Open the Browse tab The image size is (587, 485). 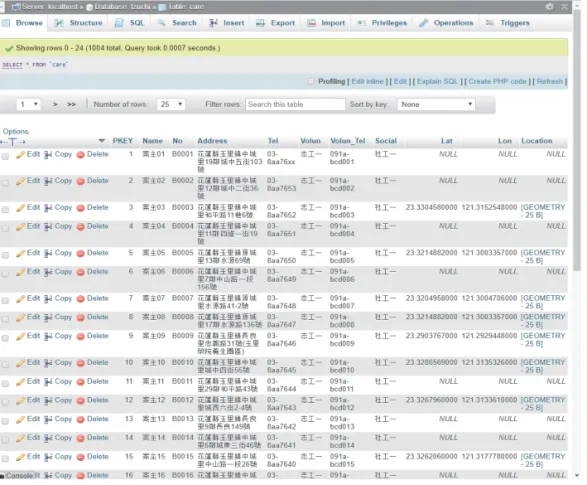pos(23,23)
